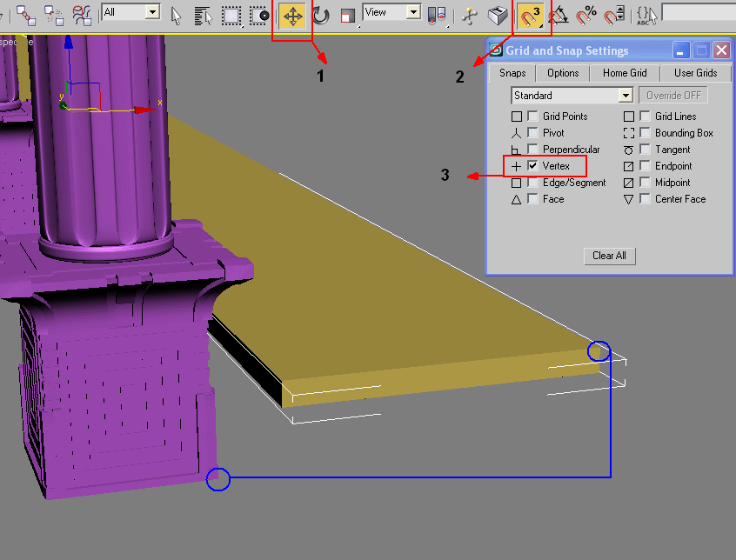Viewport: 736px width, 560px height.
Task: Click the Spinner Snap toggle icon
Action: 614,15
